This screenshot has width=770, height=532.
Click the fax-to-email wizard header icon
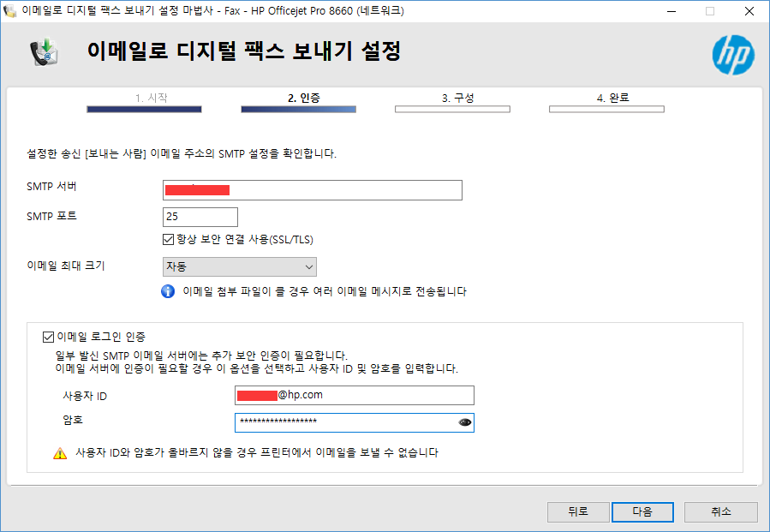pos(44,52)
